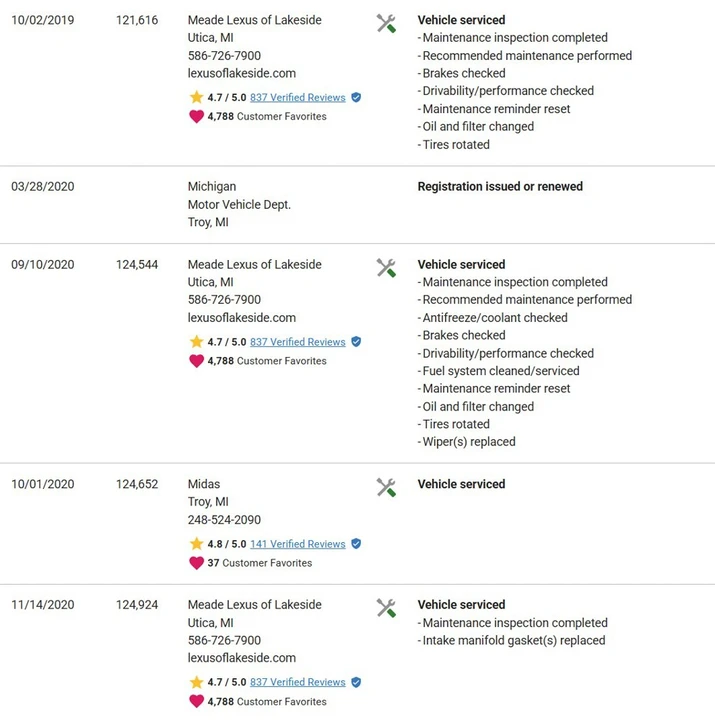715x720 pixels.
Task: Click the verified shield badge in 10/02/2019 entry
Action: 356,97
